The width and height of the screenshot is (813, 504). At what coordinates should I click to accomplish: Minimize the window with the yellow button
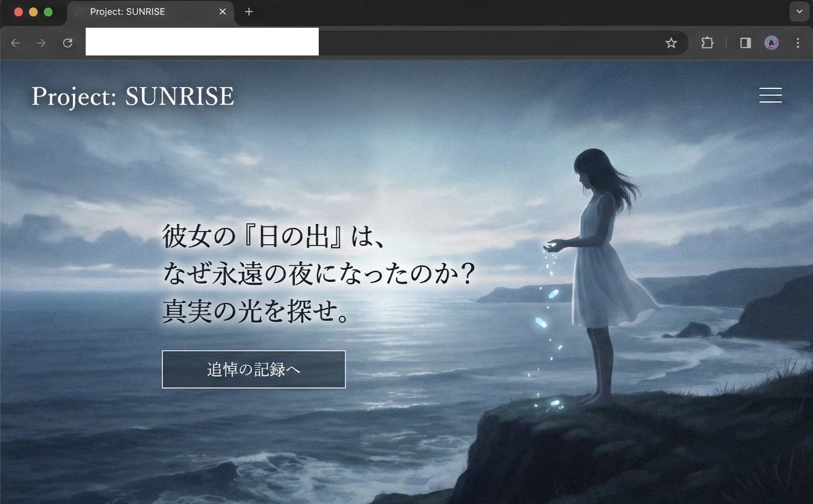(33, 12)
